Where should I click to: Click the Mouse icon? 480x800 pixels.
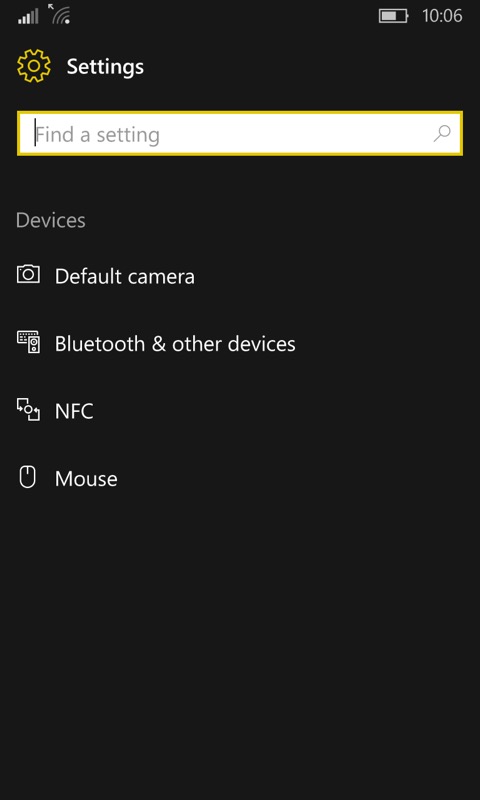point(27,477)
